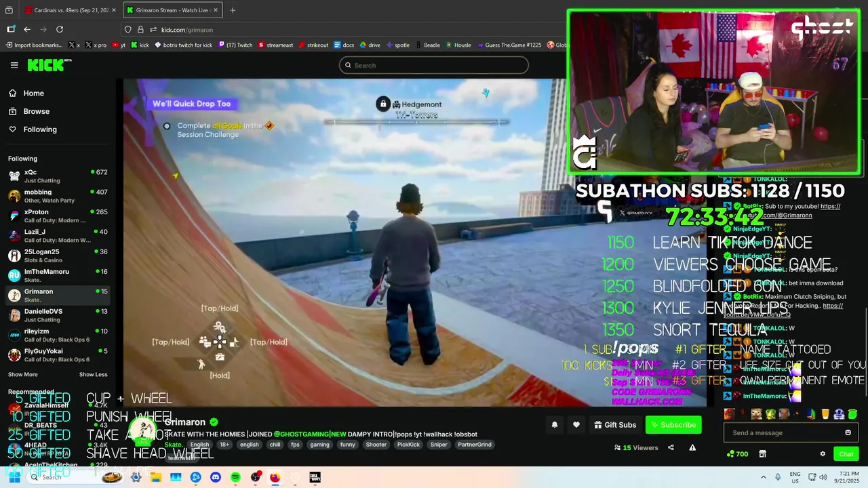
Task: Open the emoji picker in chat box
Action: click(848, 432)
